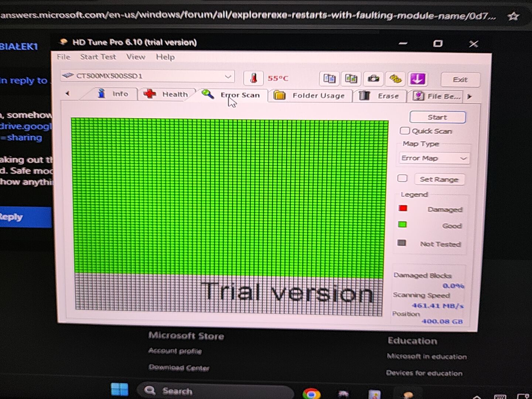
Task: Click the Start scan button
Action: point(437,117)
